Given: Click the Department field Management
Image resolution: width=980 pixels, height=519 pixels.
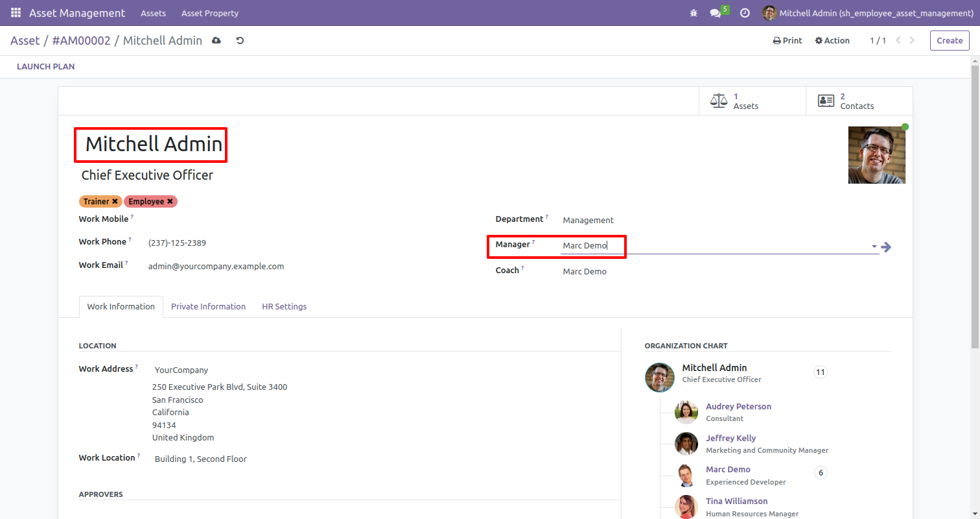Looking at the screenshot, I should 588,221.
